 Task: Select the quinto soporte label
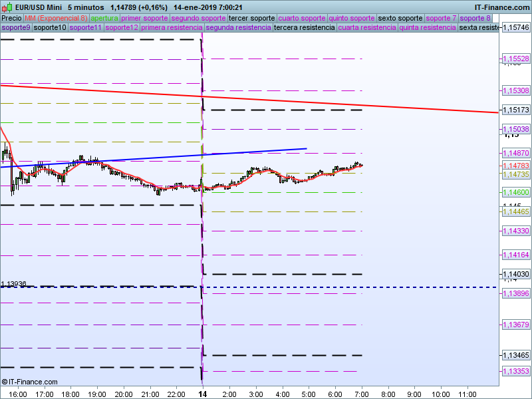click(x=352, y=18)
